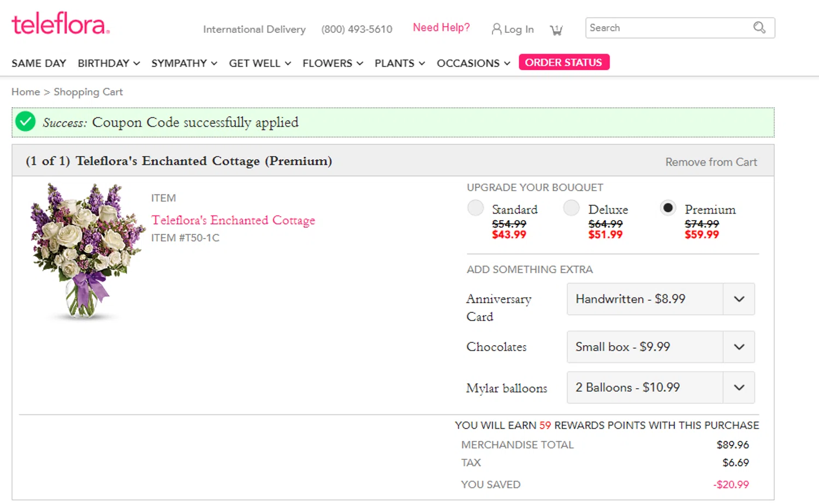Open the Anniversary Card dropdown
The image size is (819, 504).
(661, 299)
